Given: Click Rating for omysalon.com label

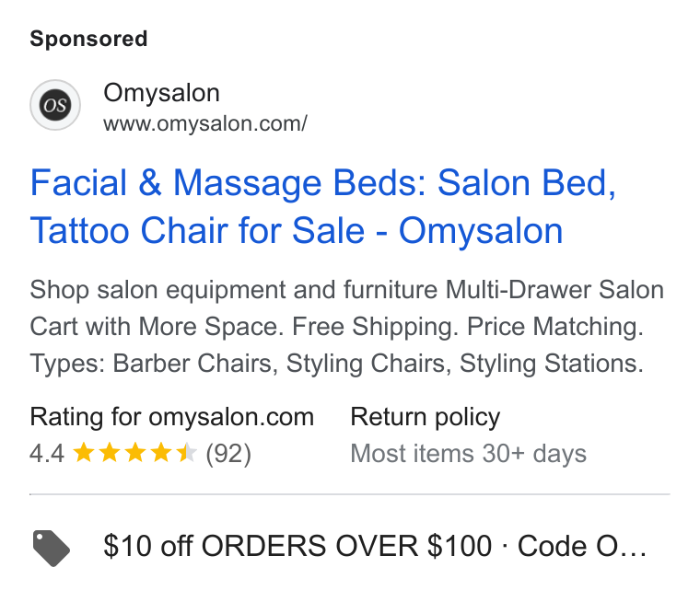Looking at the screenshot, I should 172,417.
